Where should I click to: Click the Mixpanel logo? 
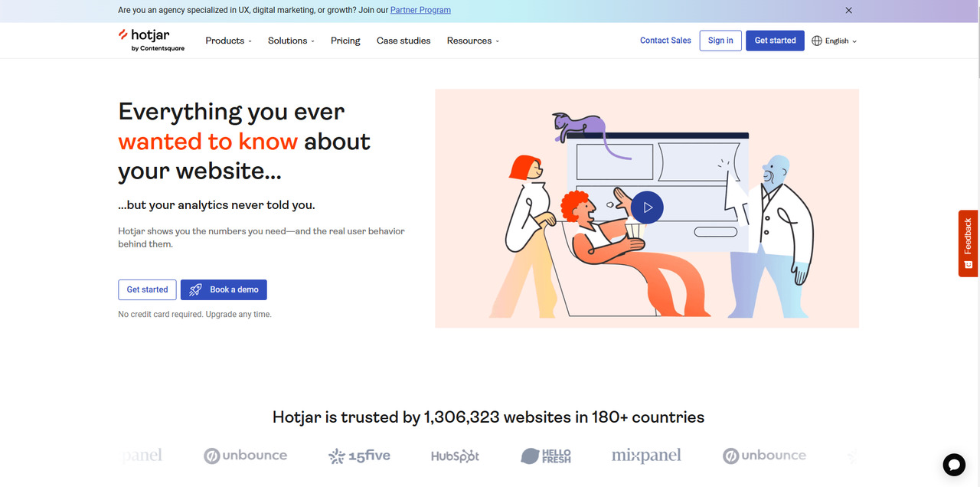tap(646, 456)
